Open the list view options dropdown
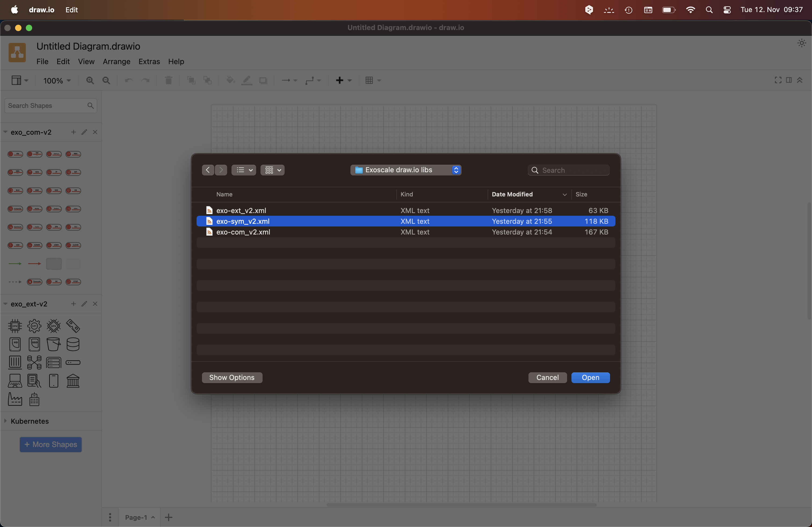Image resolution: width=812 pixels, height=527 pixels. 244,170
